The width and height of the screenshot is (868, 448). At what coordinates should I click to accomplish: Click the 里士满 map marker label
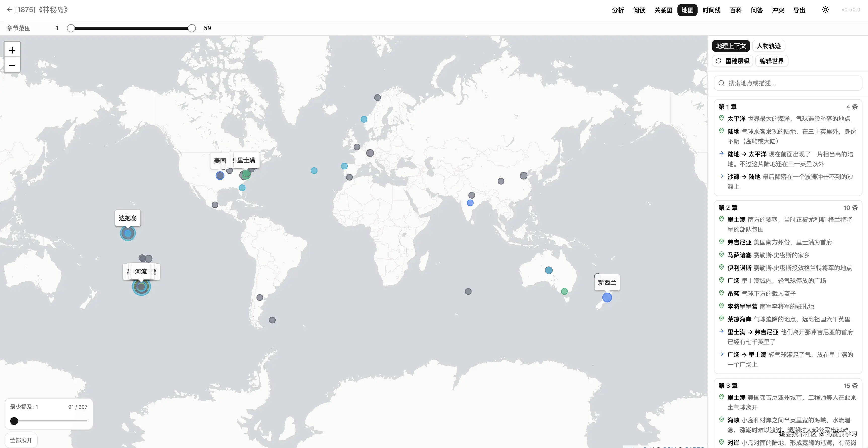pyautogui.click(x=246, y=160)
